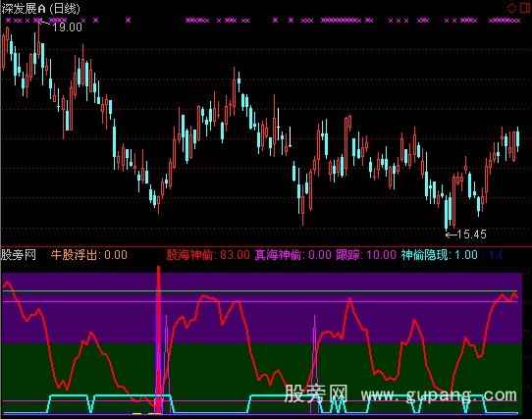Click the tall red signal spike in indicator panel
The height and width of the screenshot is (419, 532).
(x=158, y=340)
